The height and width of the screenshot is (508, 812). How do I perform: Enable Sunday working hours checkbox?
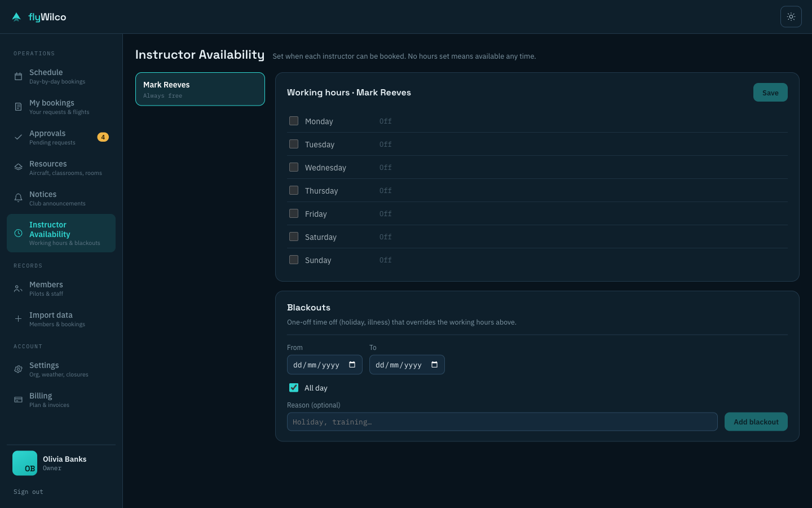click(x=294, y=260)
